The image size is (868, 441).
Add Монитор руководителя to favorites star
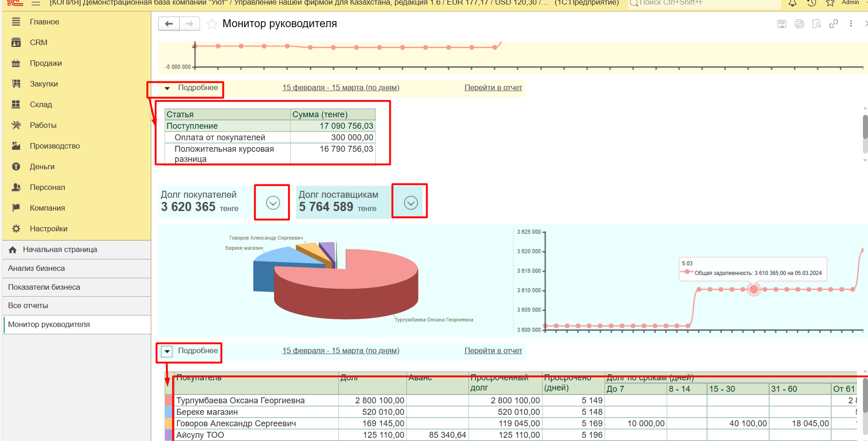tap(212, 24)
